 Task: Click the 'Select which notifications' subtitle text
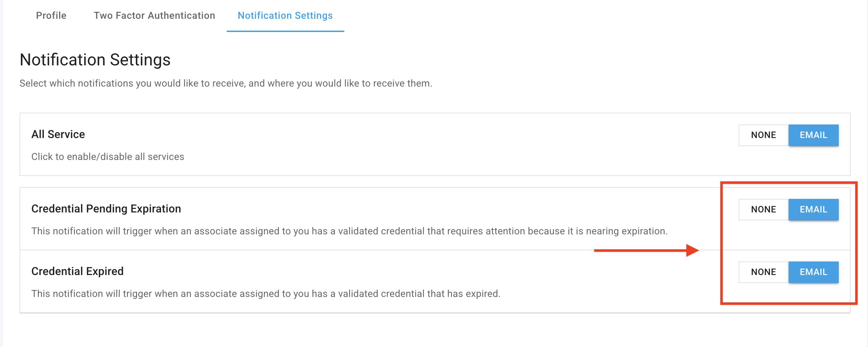point(226,83)
